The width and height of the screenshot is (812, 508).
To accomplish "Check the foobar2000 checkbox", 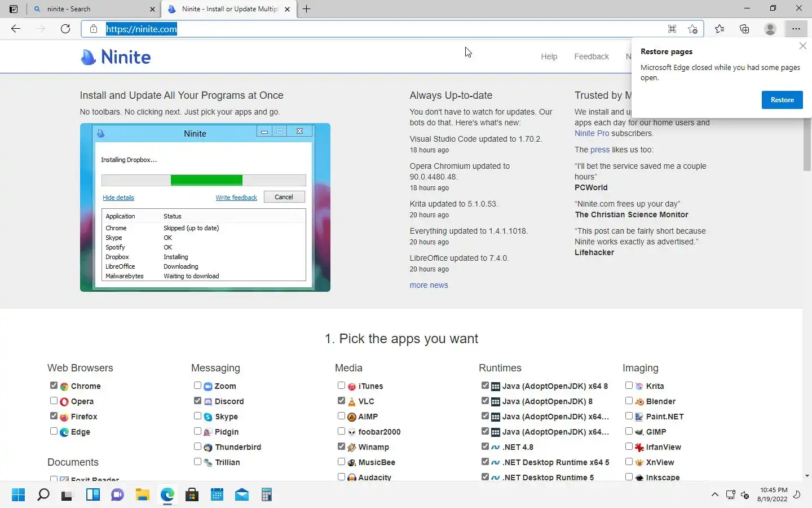I will (341, 431).
